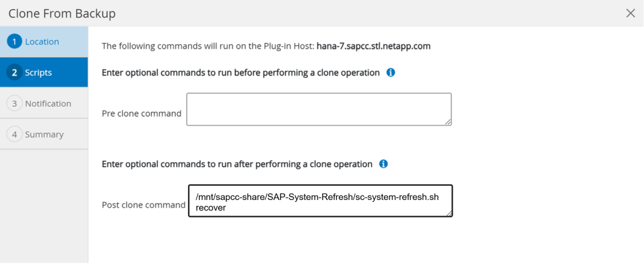Go to the Location step label
644x265 pixels.
pyautogui.click(x=42, y=42)
